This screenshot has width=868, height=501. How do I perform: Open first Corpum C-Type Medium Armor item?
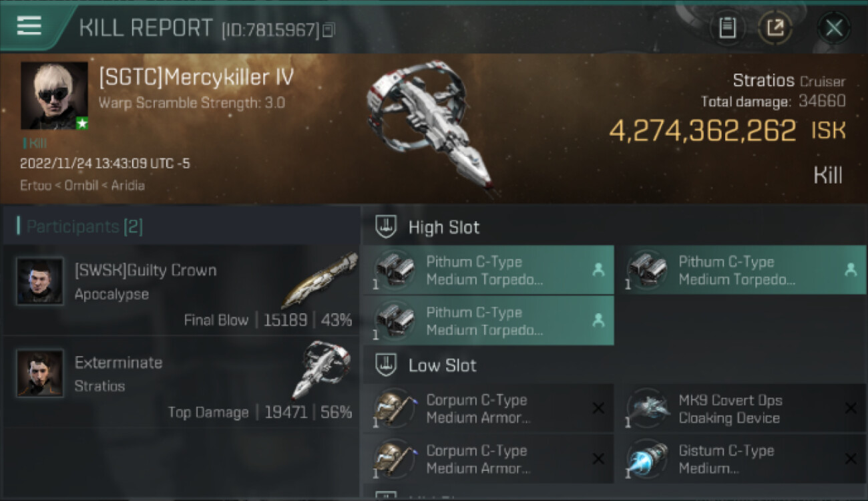[x=489, y=409]
